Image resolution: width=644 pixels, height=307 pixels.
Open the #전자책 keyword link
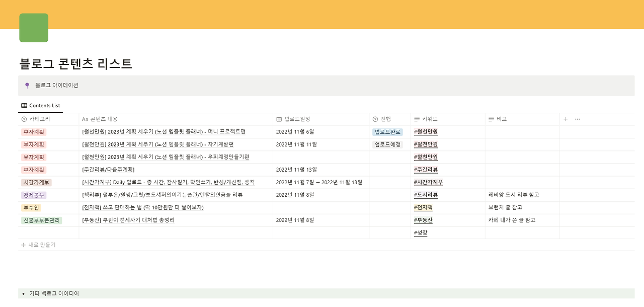click(x=423, y=207)
